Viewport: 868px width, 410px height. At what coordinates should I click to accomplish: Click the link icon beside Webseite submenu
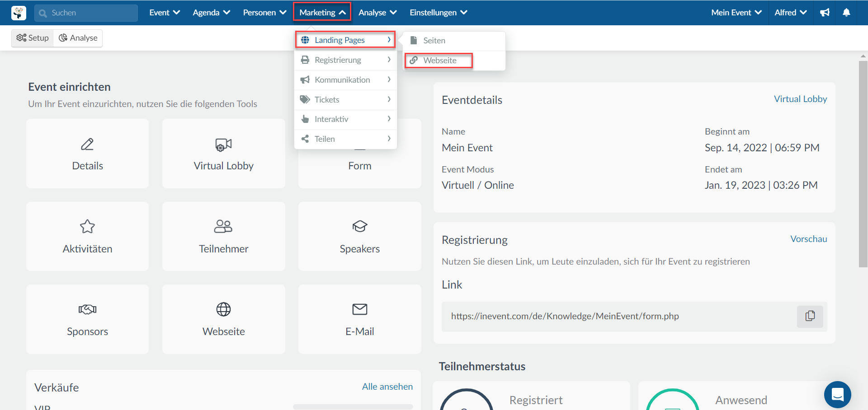(414, 60)
